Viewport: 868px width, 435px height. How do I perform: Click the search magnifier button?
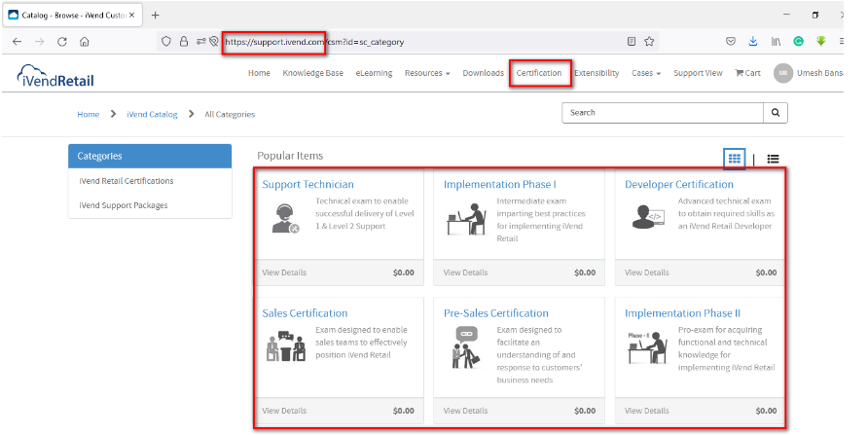pos(776,112)
